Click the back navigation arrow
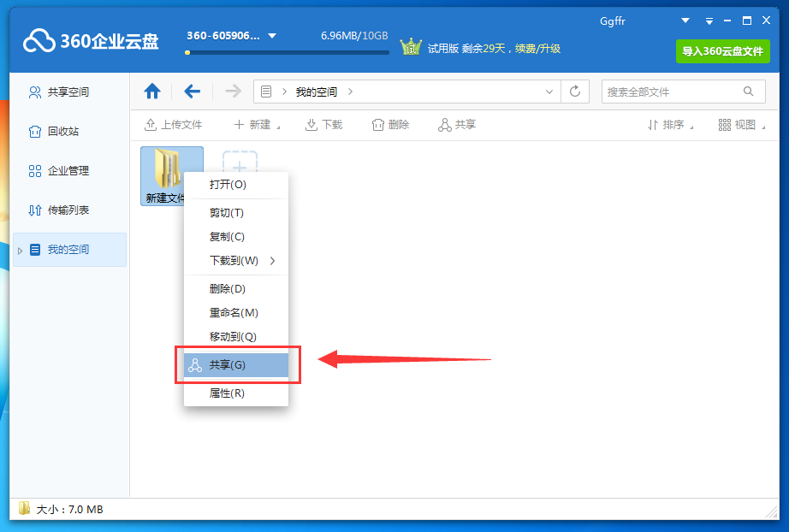The height and width of the screenshot is (532, 789). coord(192,91)
